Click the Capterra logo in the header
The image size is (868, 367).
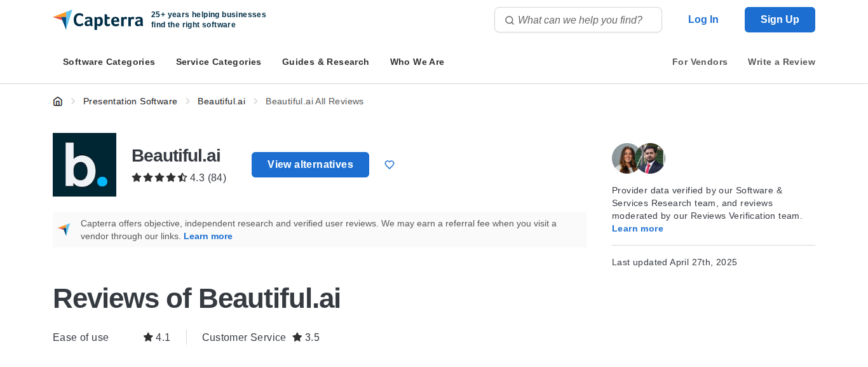[98, 20]
